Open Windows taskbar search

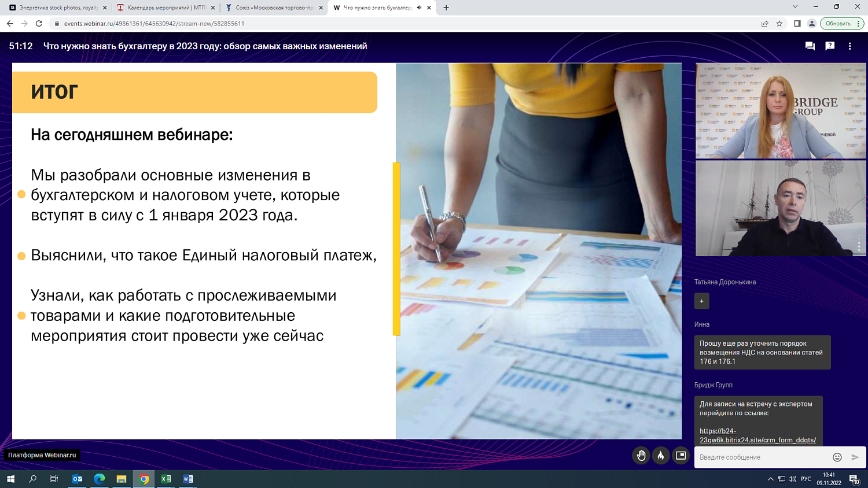[x=32, y=479]
